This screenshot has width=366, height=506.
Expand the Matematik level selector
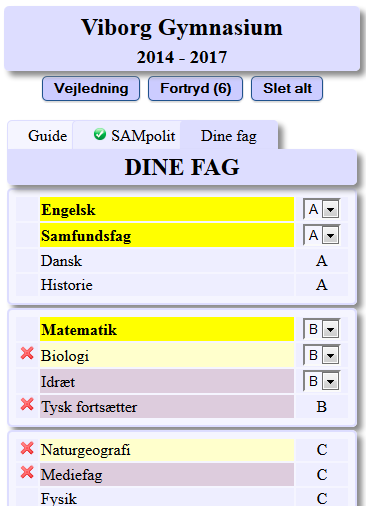coord(321,329)
